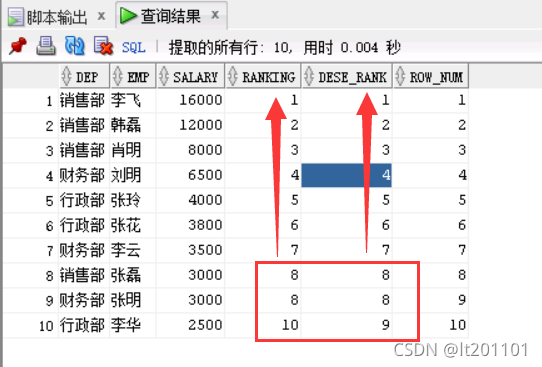Image resolution: width=542 pixels, height=367 pixels.
Task: Click row number 10 header
Action: point(31,325)
